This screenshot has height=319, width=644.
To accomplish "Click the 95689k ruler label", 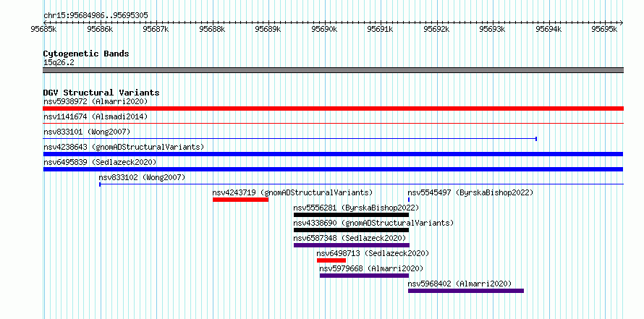I will pos(268,29).
